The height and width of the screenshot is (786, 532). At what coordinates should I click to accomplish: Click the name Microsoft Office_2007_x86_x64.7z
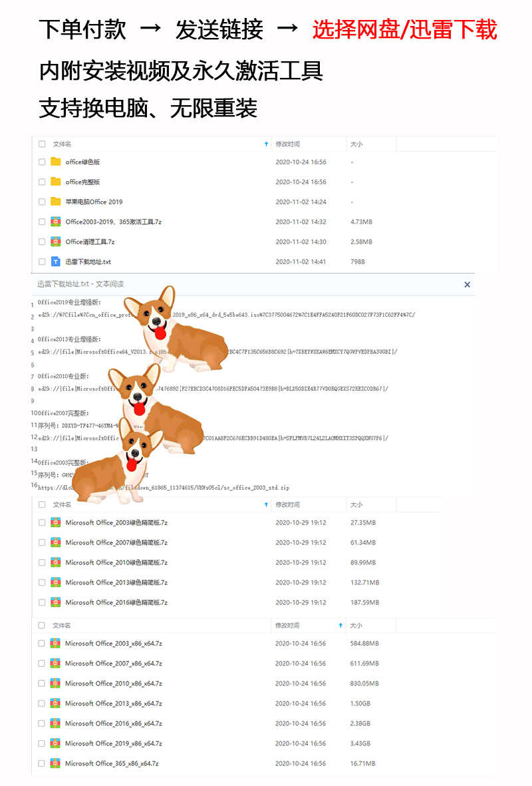pos(114,663)
